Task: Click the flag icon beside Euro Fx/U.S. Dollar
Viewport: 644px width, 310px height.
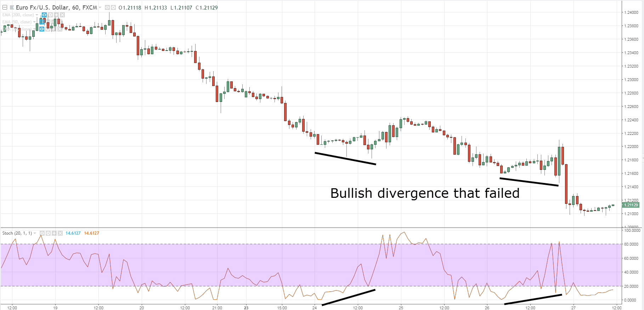Action: pos(12,7)
